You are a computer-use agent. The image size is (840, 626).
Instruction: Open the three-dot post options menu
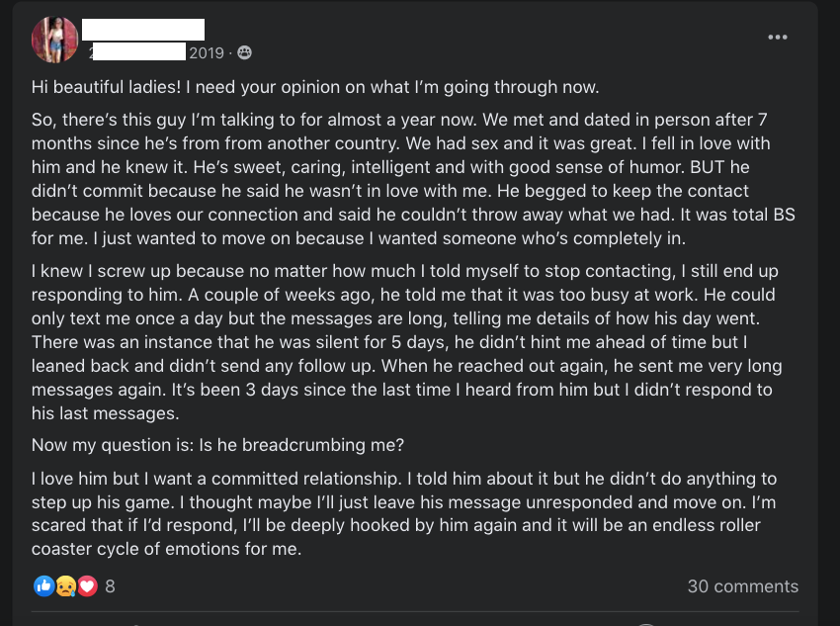pos(778,38)
